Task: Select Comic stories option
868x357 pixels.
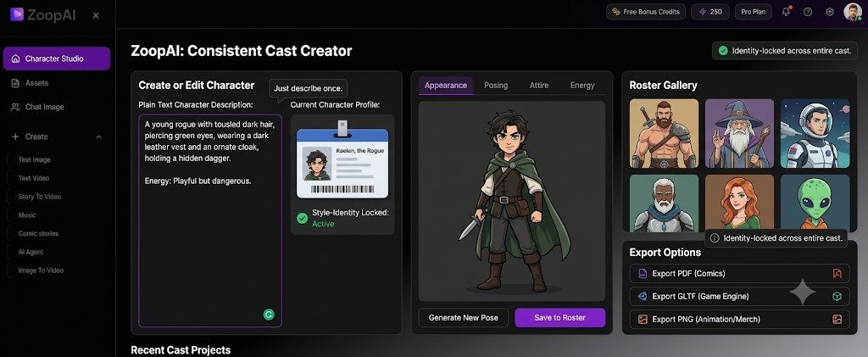Action: coord(38,233)
